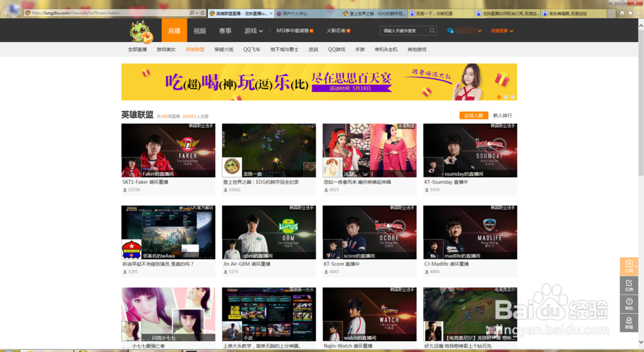Switch to the 百度一下 browser tab
Screen dimensions: 644x352
pos(440,14)
